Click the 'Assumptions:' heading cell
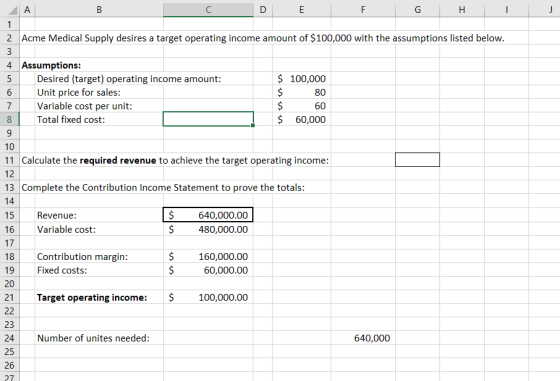The height and width of the screenshot is (381, 560). [x=51, y=65]
